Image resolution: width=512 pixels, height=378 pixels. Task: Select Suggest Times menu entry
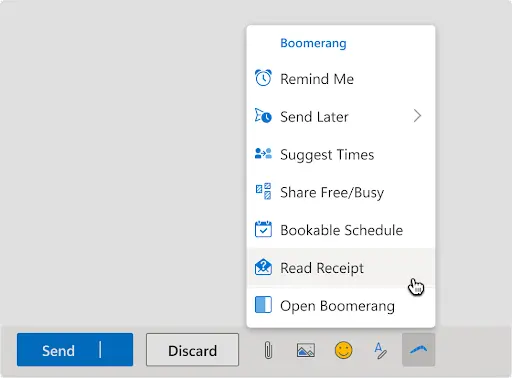[341, 154]
